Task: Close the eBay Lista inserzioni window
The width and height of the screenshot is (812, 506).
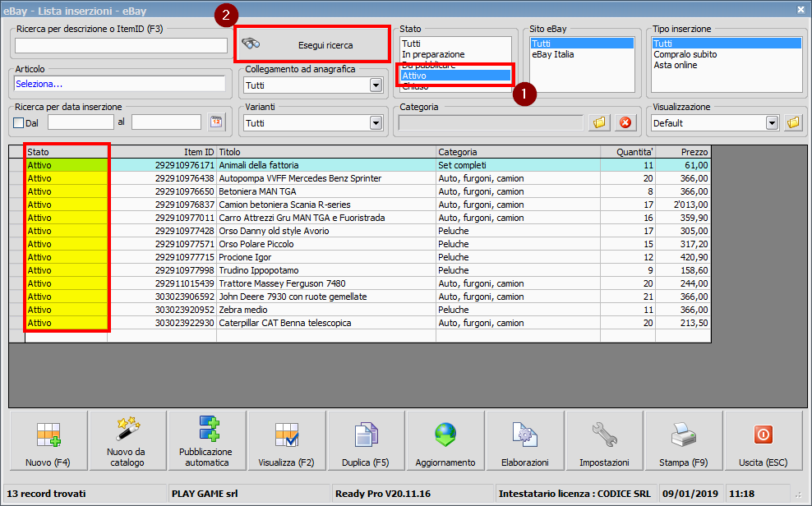Action: tap(800, 9)
